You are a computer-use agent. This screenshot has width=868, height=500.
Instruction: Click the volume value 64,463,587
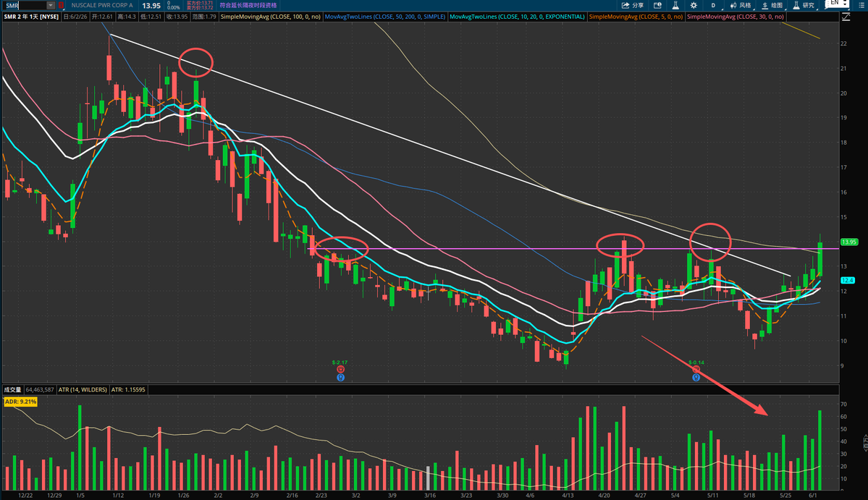[40, 390]
